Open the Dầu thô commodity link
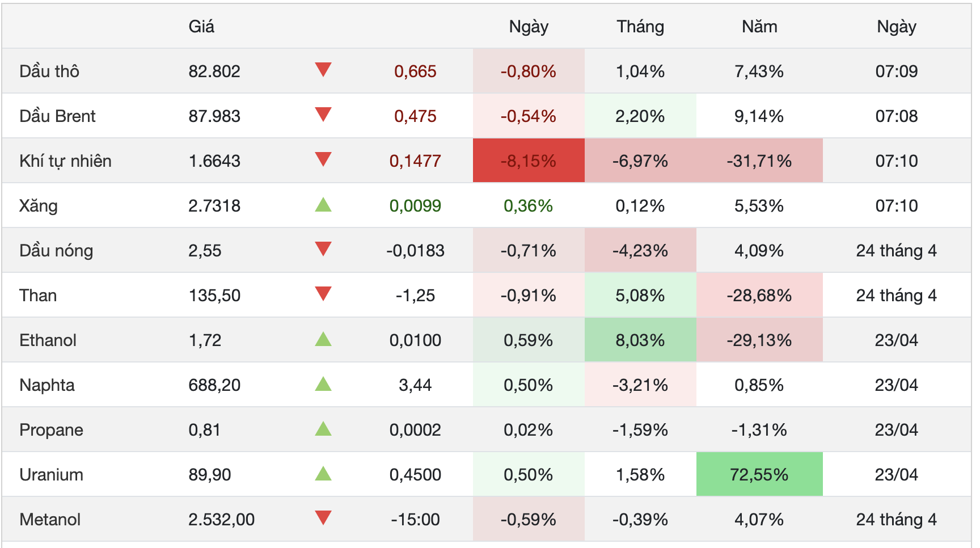 coord(49,71)
